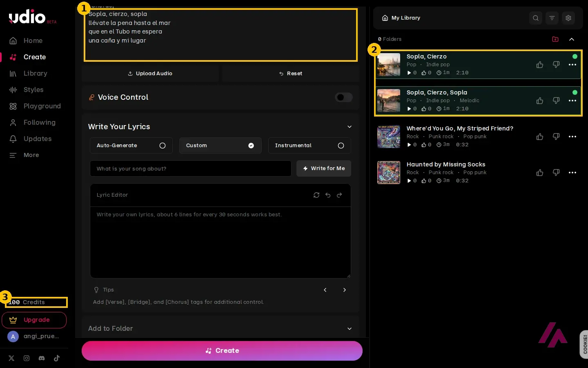Dislike the song Sopla, Cierzo
The image size is (588, 368).
556,65
